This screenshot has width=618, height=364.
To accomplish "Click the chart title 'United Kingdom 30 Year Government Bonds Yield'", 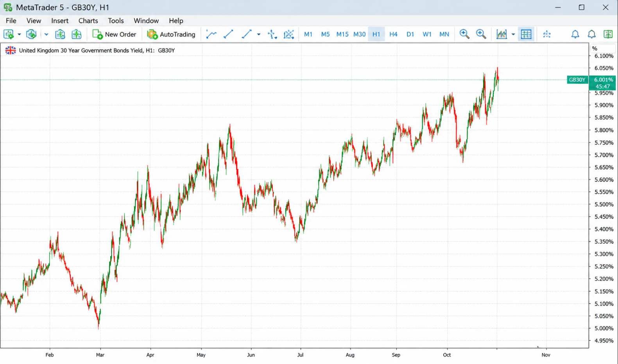I will (x=81, y=50).
